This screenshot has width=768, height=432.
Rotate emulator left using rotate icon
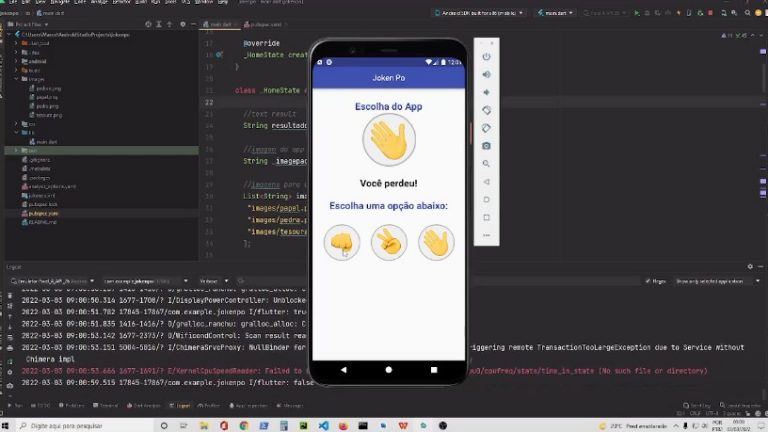click(486, 110)
